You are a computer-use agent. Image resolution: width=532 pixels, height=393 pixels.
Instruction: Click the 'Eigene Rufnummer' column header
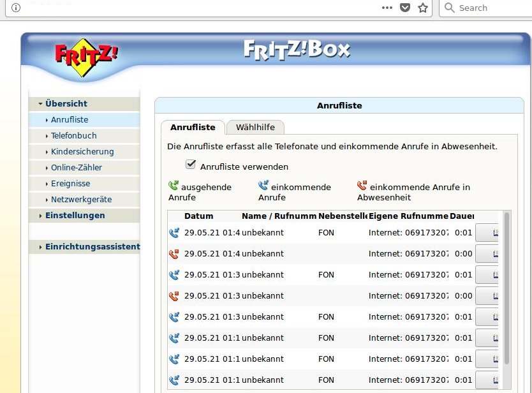[x=408, y=216]
